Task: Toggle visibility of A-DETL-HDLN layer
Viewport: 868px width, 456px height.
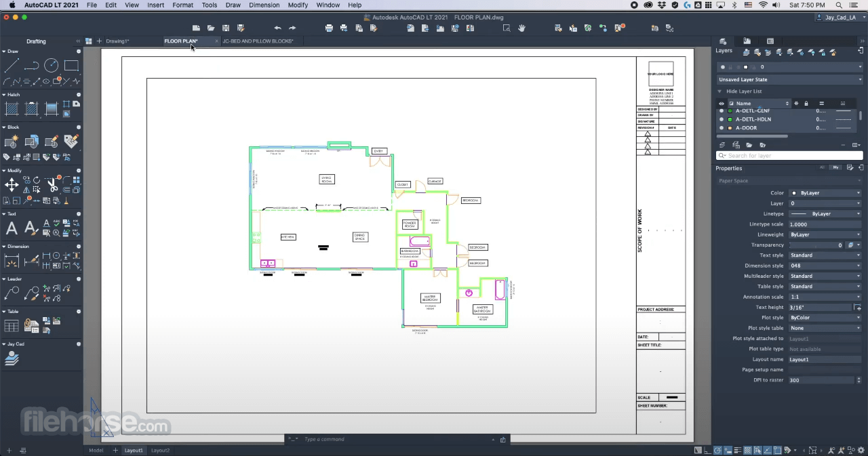Action: click(722, 119)
